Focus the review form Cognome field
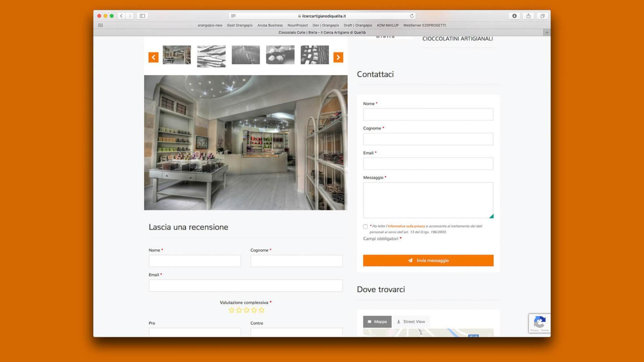The image size is (644, 362). click(x=297, y=261)
